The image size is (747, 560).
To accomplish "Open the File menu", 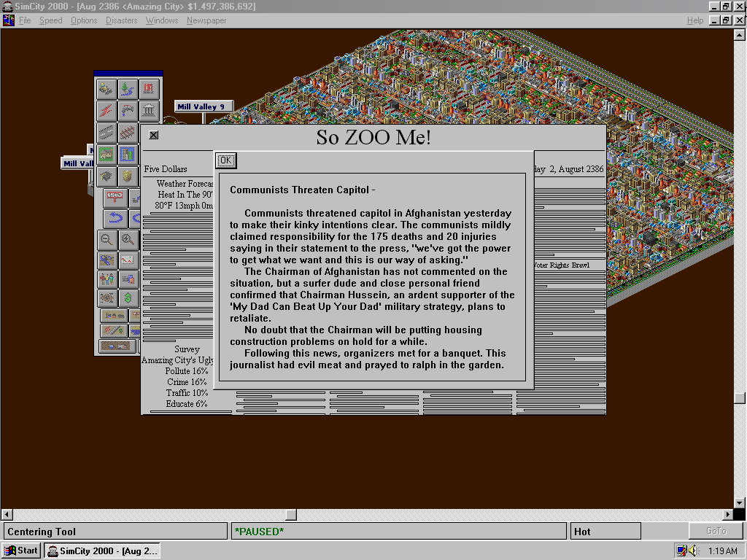I will pos(25,20).
